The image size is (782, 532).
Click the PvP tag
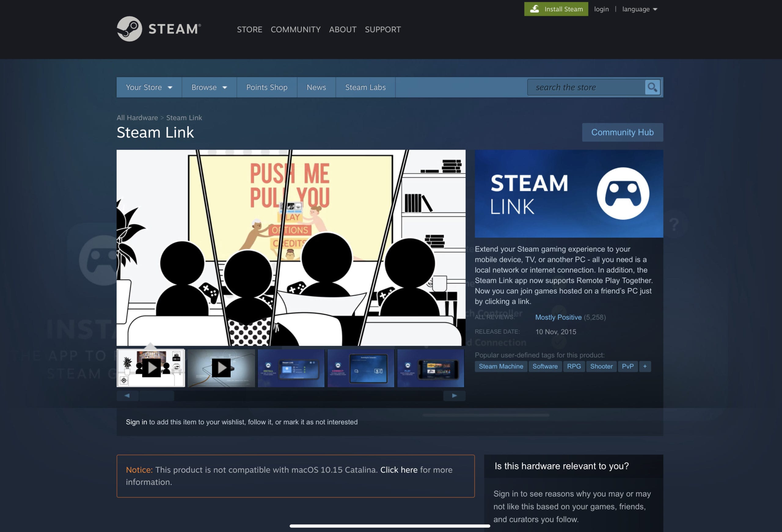[627, 366]
